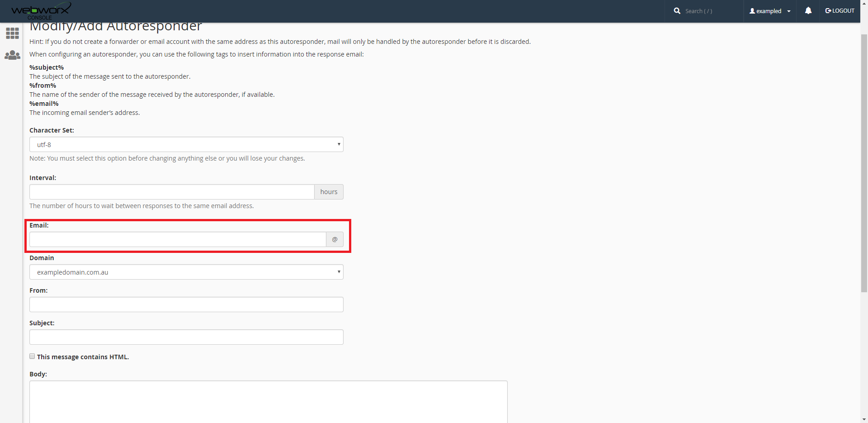Screen dimensions: 868x423
Task: Expand the Domain dropdown list
Action: [x=186, y=272]
